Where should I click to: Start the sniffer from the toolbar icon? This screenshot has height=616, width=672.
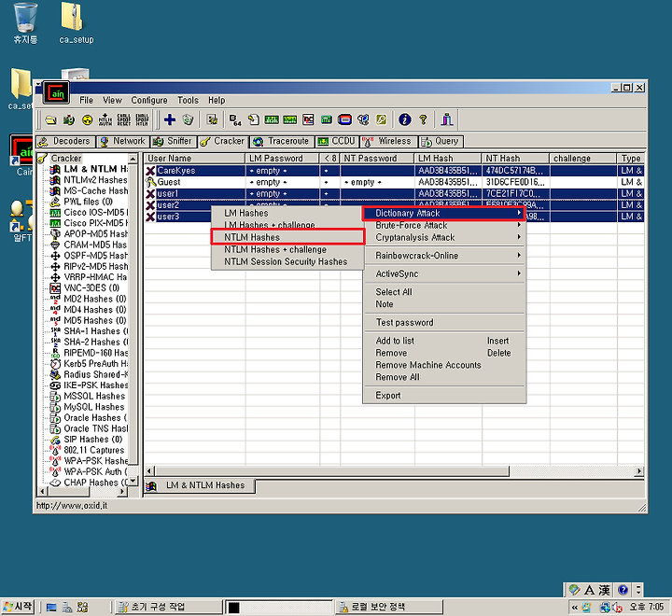click(69, 120)
